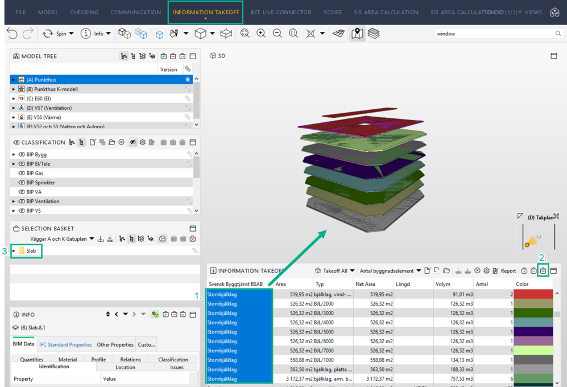Open the Spin mode dropdown arrow
The height and width of the screenshot is (387, 567).
pos(71,33)
